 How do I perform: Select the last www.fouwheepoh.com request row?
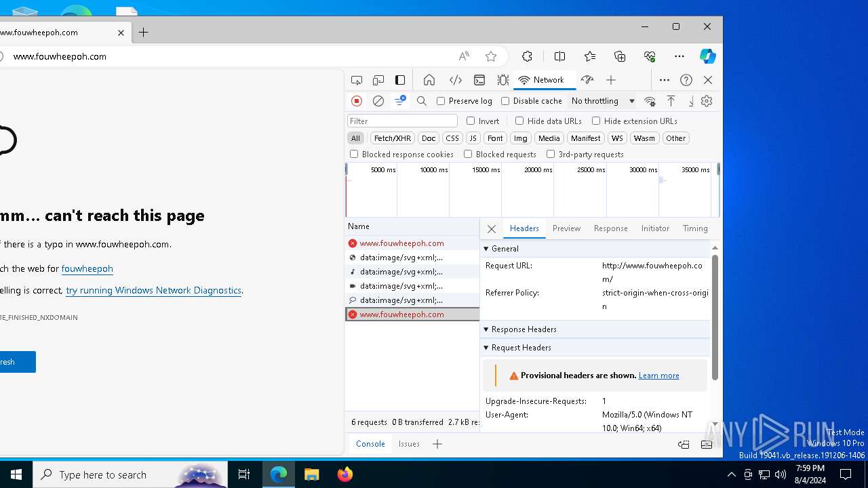click(412, 314)
